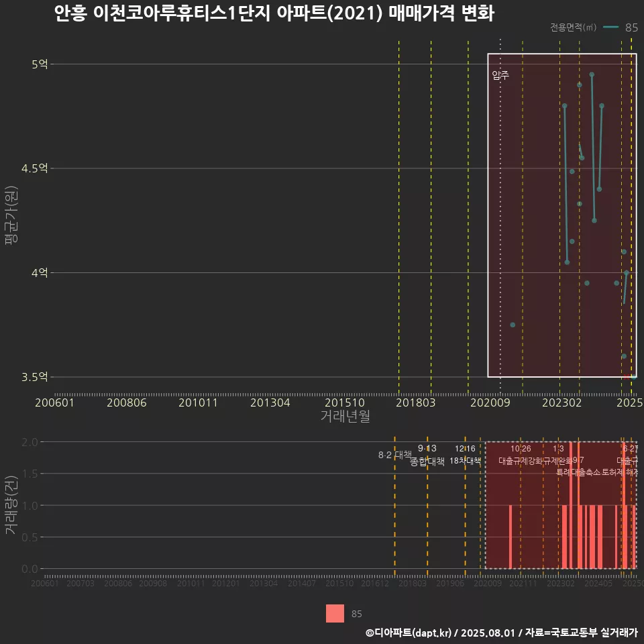The width and height of the screenshot is (644, 644).
Task: Click the '200601' label on the price chart
Action: tap(54, 402)
